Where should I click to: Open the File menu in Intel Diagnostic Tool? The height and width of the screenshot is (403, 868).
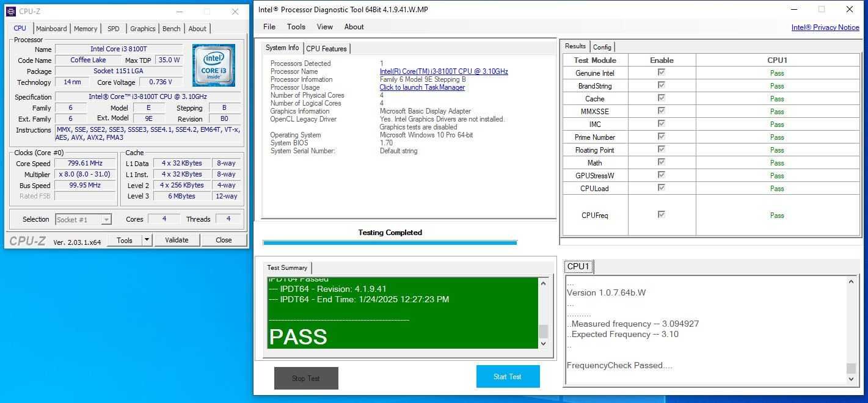pos(269,27)
